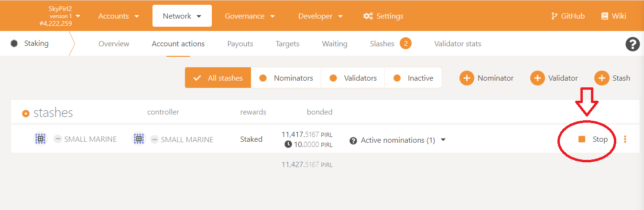
Task: Open the Governance dropdown menu
Action: pyautogui.click(x=250, y=16)
